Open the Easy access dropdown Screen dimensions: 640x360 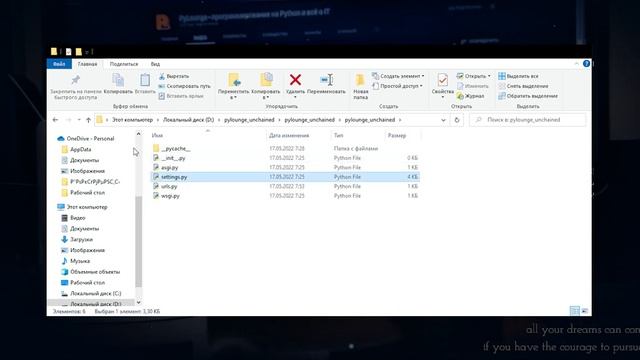point(397,86)
